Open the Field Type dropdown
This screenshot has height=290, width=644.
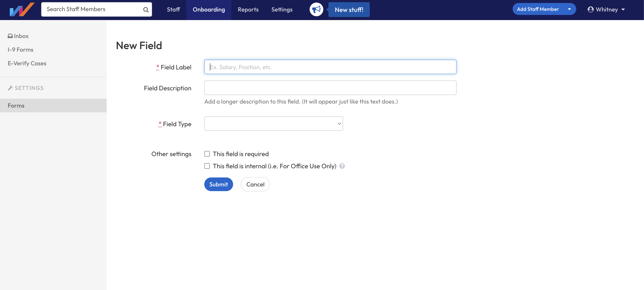[x=274, y=123]
